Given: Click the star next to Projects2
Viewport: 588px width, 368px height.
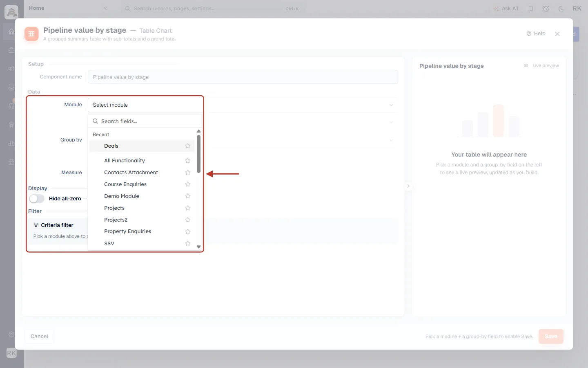Looking at the screenshot, I should (x=188, y=220).
